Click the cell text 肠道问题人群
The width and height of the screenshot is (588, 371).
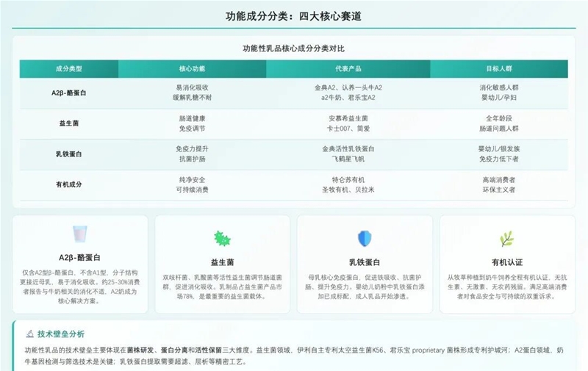pyautogui.click(x=499, y=129)
